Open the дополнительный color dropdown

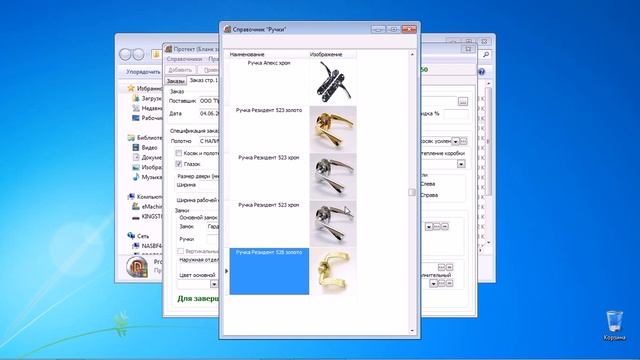pos(433,283)
